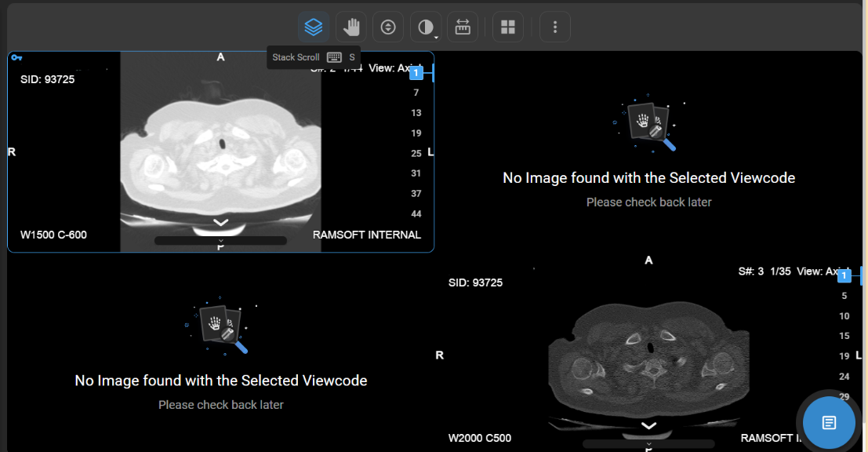Image resolution: width=868 pixels, height=452 pixels.
Task: Open the three-dot more options menu
Action: click(x=555, y=27)
